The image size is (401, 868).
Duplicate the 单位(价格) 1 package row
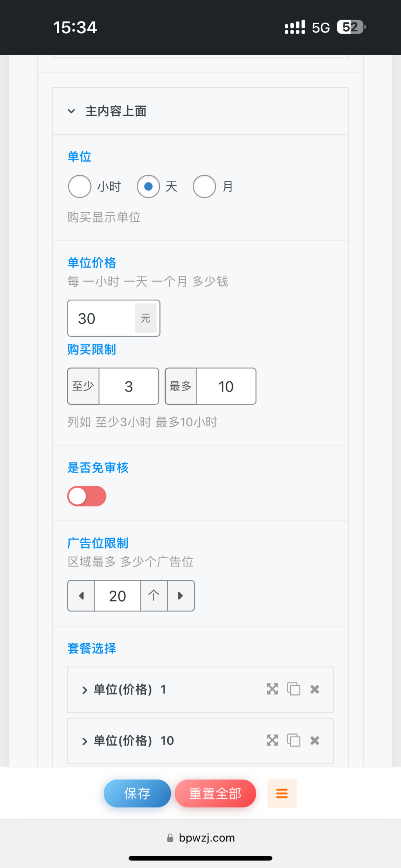click(294, 689)
